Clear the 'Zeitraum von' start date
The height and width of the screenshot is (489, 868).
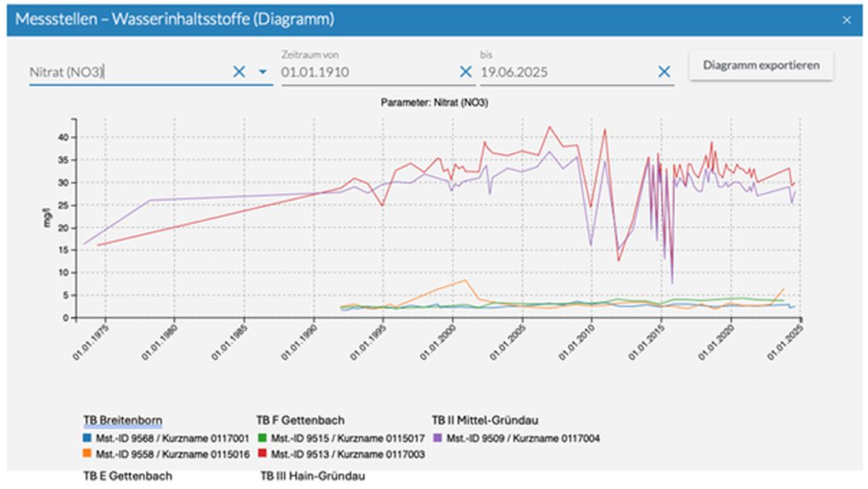point(466,72)
